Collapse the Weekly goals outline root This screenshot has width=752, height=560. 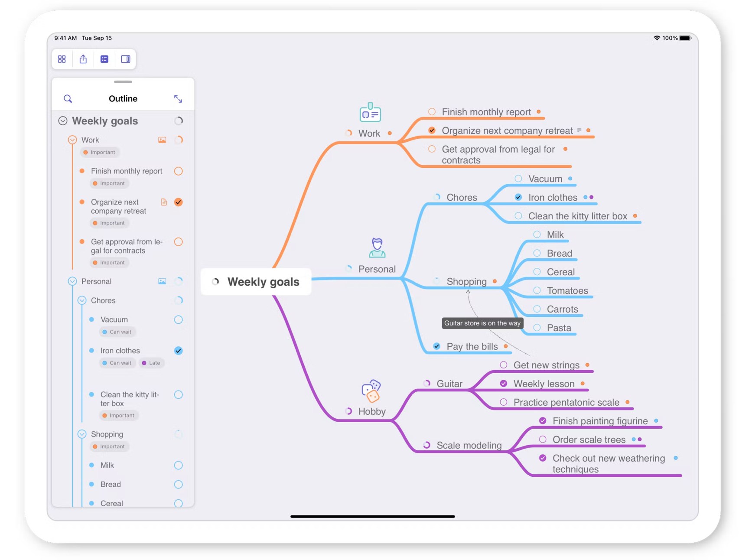click(x=63, y=121)
